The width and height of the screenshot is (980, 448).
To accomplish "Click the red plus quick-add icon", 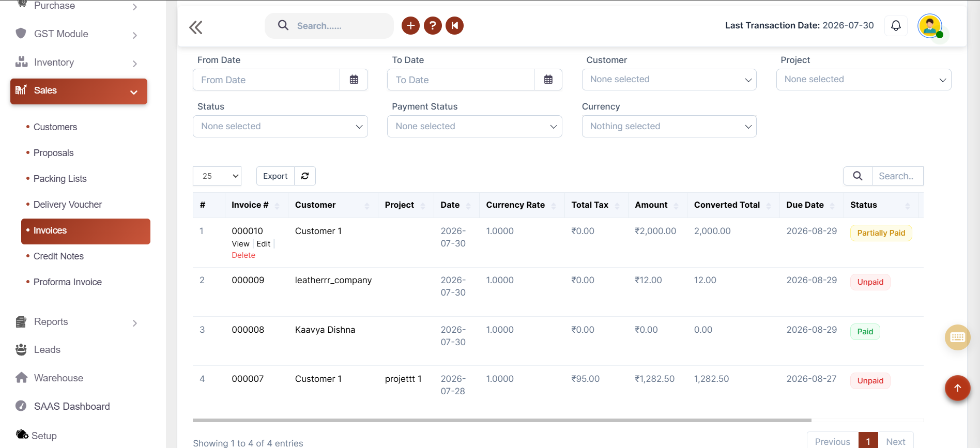I will 410,25.
